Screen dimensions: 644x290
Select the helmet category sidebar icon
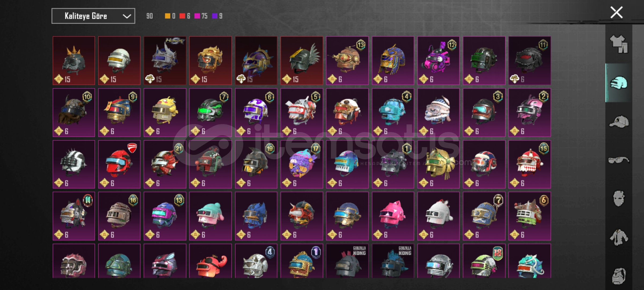tap(619, 83)
